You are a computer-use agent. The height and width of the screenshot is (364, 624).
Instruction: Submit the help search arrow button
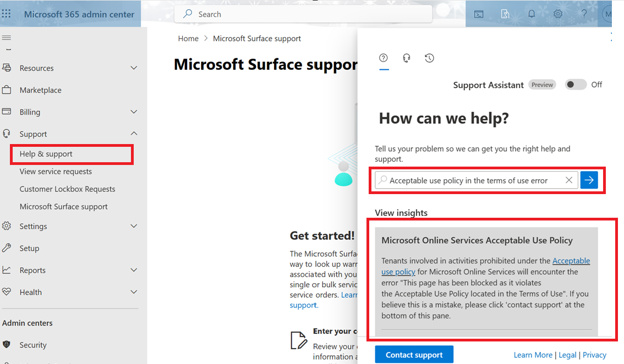(x=589, y=180)
